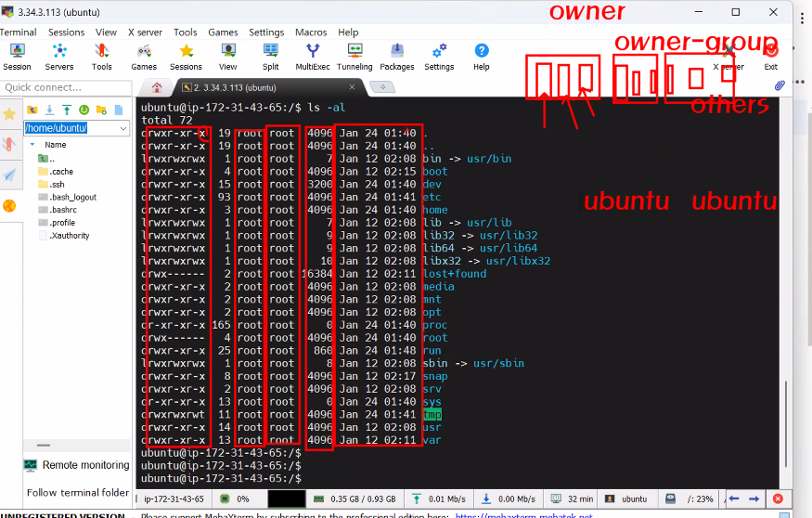Toggle Follow terminal folder option
This screenshot has width=812, height=518.
tap(78, 493)
